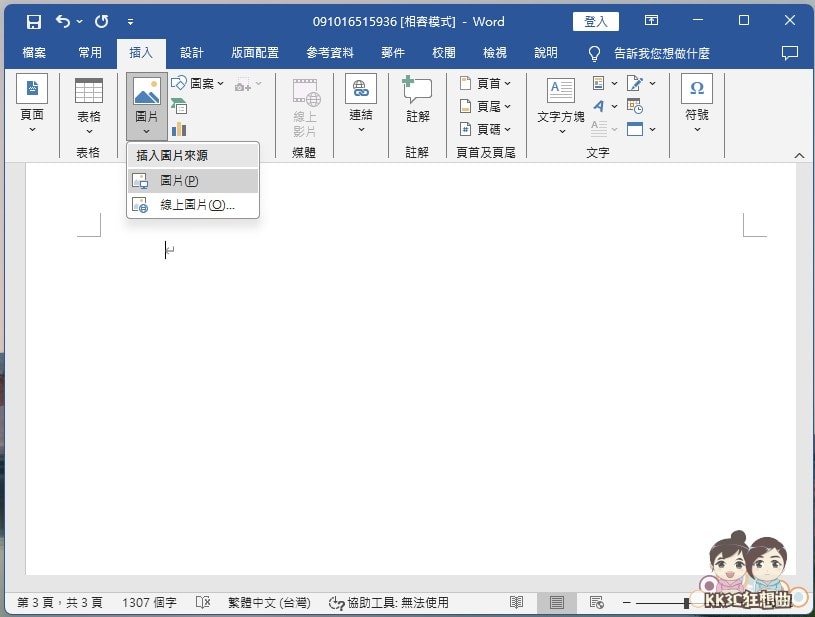Image resolution: width=815 pixels, height=617 pixels.
Task: Open the 檔案 file tab
Action: tap(34, 52)
